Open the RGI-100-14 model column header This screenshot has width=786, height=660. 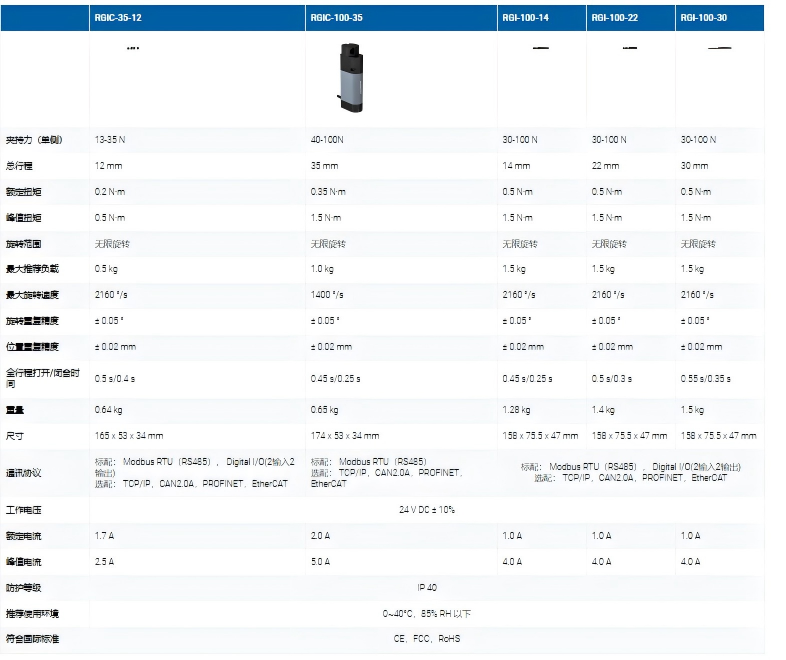[x=526, y=18]
